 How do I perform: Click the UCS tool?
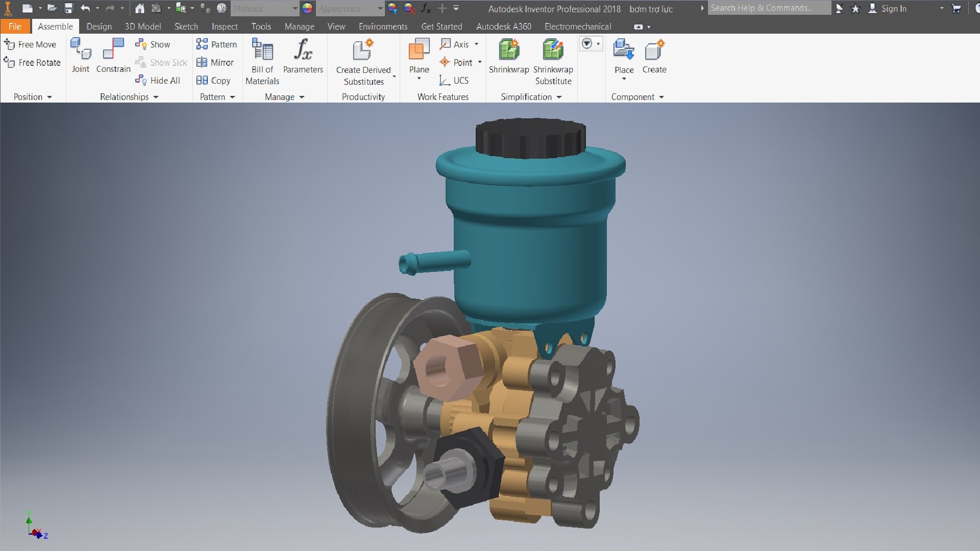tap(454, 81)
